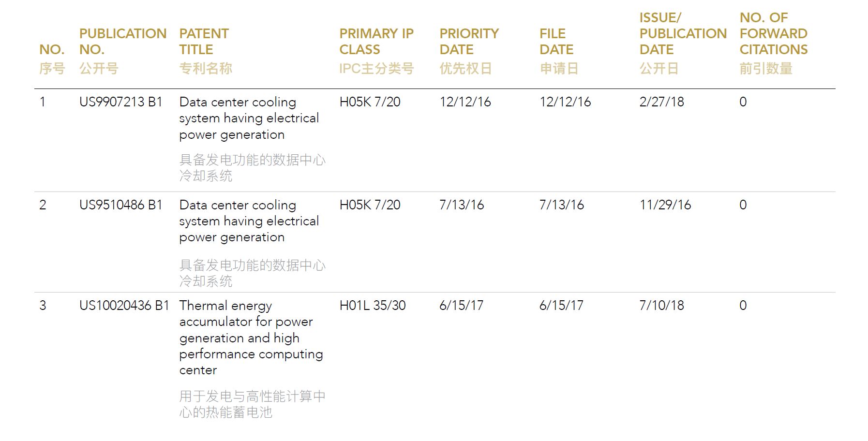
Task: Click the PRIMARY IP CLASS column header
Action: pos(376,51)
